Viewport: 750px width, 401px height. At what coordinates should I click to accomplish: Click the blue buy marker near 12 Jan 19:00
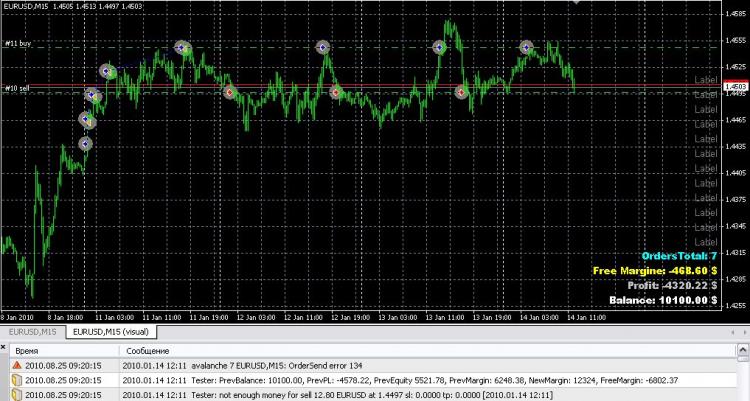(x=323, y=47)
